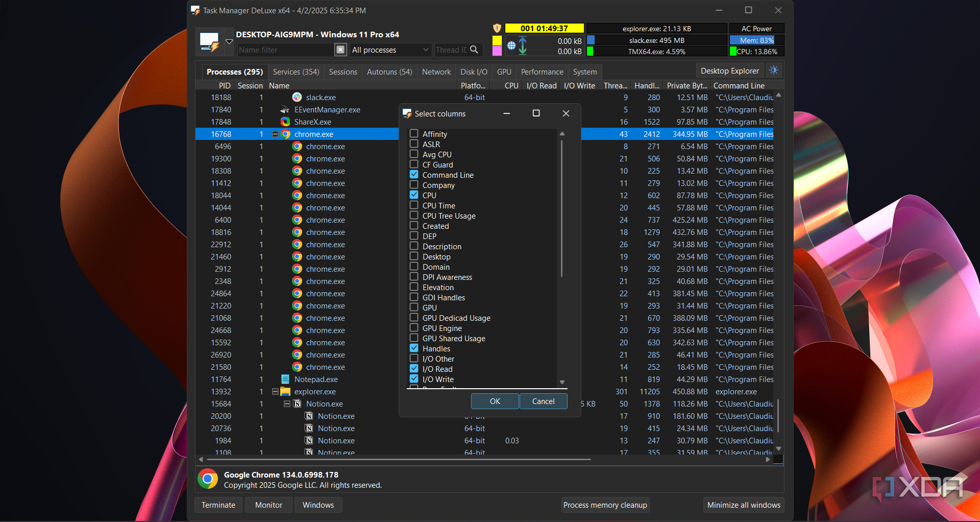Image resolution: width=980 pixels, height=522 pixels.
Task: Collapse the explorer.exe process tree
Action: (x=276, y=392)
